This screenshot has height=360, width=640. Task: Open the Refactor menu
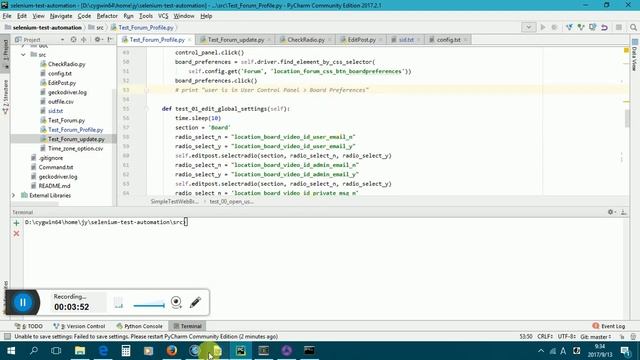107,16
